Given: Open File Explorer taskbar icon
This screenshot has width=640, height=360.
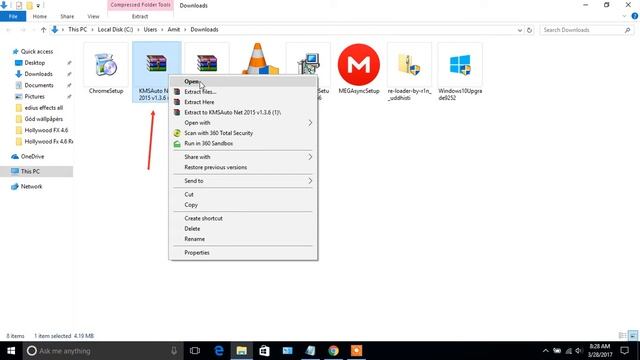Looking at the screenshot, I should tap(242, 351).
